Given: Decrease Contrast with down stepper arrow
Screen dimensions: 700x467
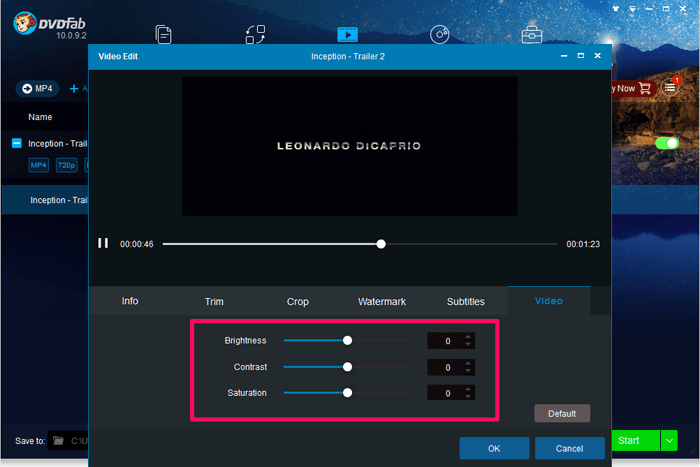Looking at the screenshot, I should [x=468, y=371].
